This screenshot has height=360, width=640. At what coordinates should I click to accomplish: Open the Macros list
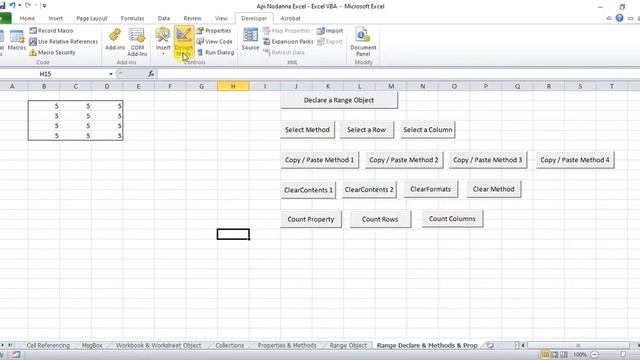click(17, 40)
